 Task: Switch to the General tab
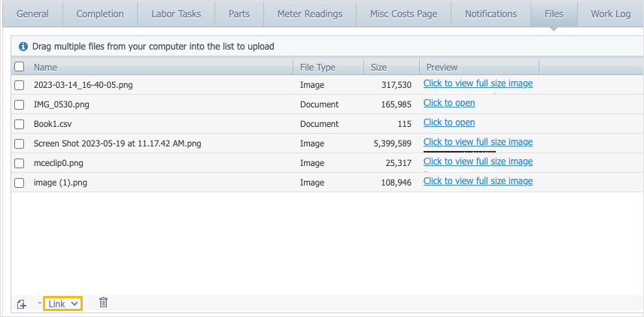pos(32,14)
